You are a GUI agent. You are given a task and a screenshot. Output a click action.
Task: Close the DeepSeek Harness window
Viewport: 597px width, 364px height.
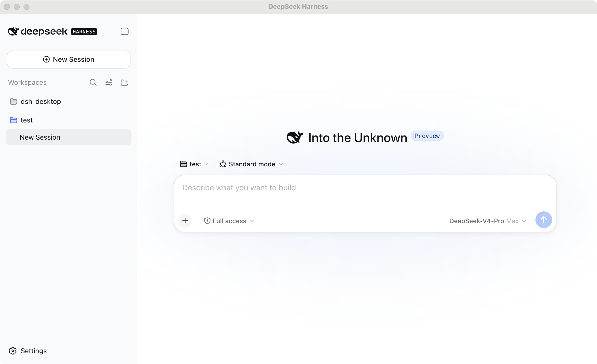(7, 7)
